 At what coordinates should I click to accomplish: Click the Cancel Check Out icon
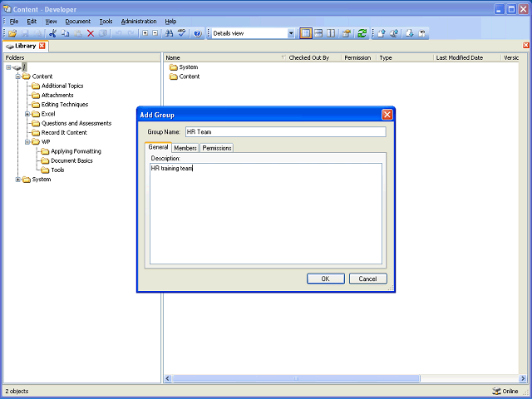(x=422, y=33)
